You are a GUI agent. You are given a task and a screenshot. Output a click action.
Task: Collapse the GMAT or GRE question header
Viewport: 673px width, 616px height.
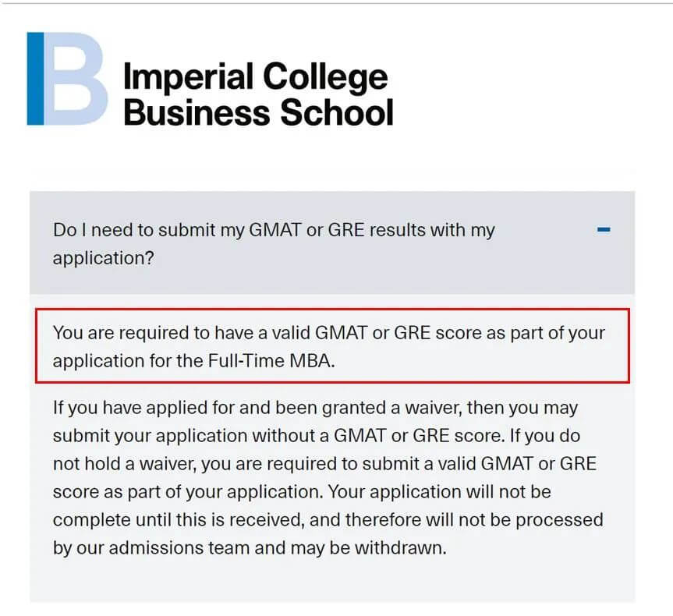332,243
